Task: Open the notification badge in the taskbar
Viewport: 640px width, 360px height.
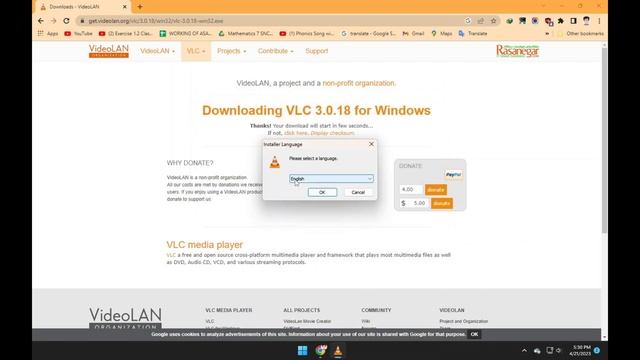Action: 597,350
